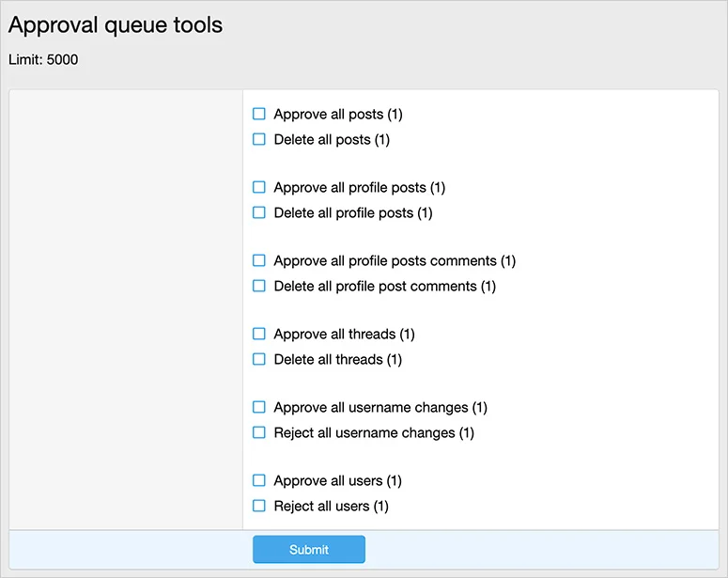Click the 'Approval queue tools' page heading
The width and height of the screenshot is (728, 578).
pyautogui.click(x=116, y=24)
